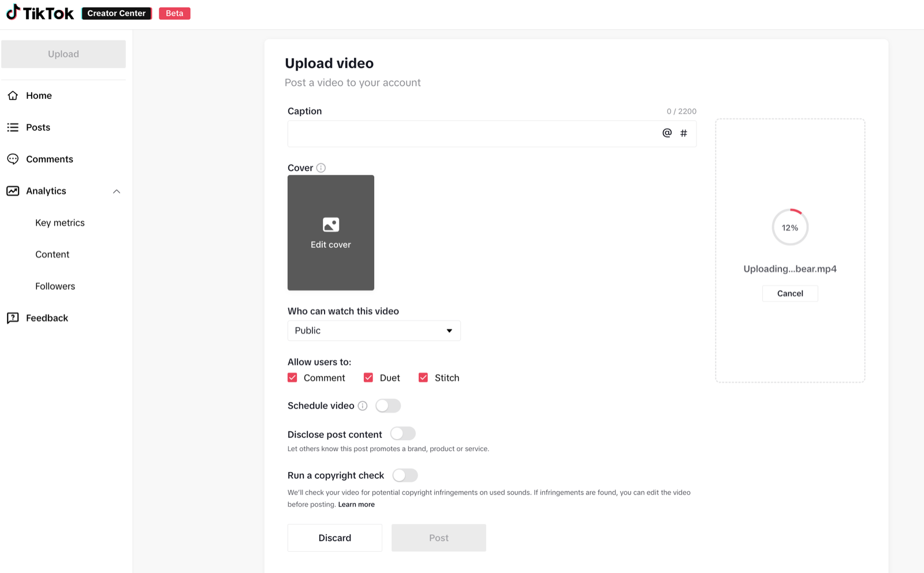Select Content under Analytics
The height and width of the screenshot is (573, 924).
tap(52, 254)
